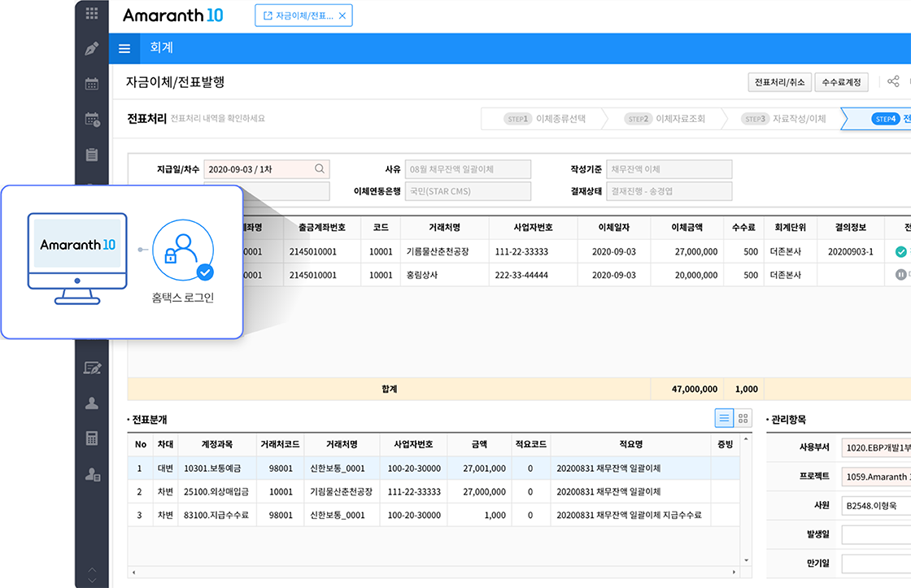Click gray pause status icon for 홍림상사 row

click(900, 275)
